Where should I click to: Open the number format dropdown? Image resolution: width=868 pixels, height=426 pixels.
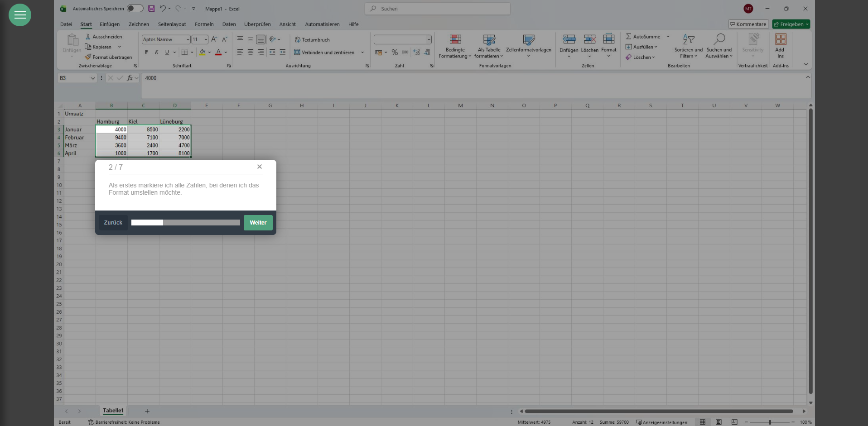[429, 40]
